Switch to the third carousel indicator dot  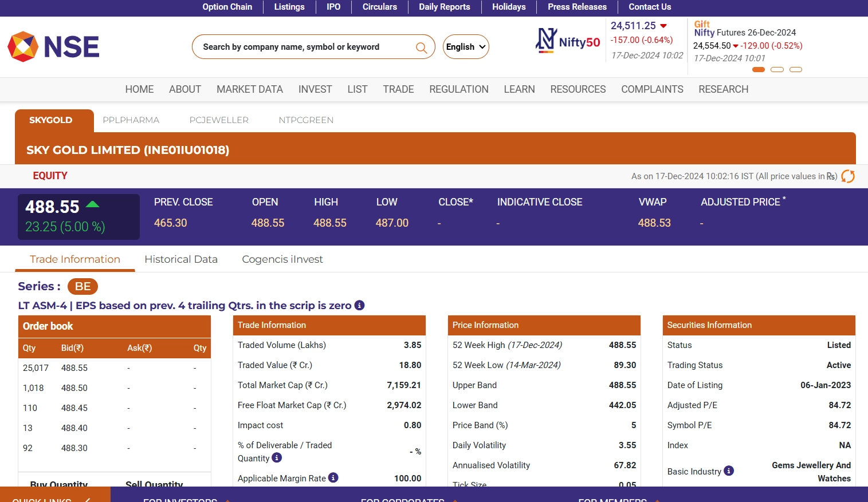point(796,70)
